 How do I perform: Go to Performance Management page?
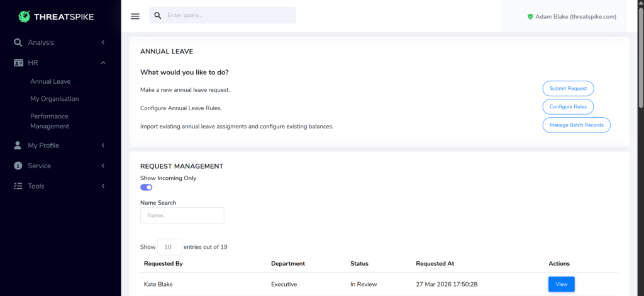pos(50,121)
